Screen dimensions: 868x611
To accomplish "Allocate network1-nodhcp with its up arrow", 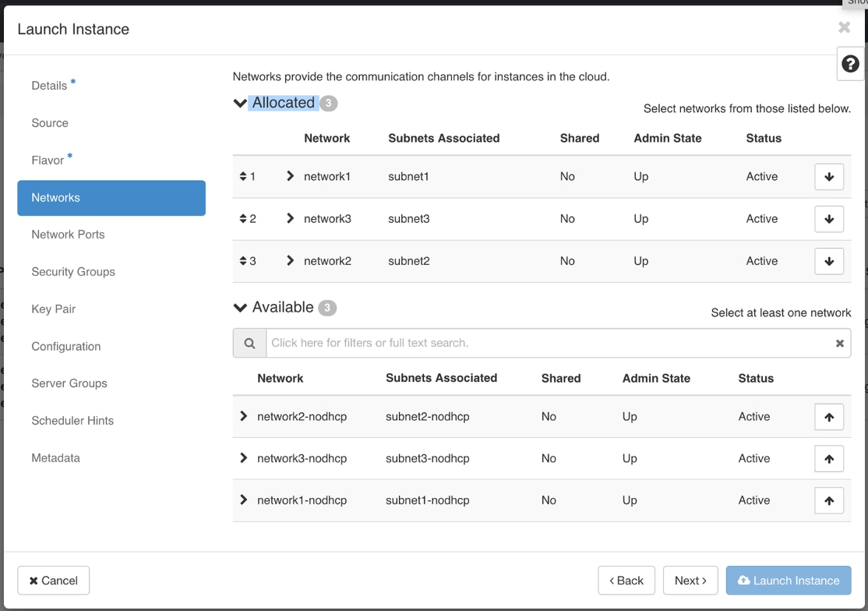I will click(829, 501).
